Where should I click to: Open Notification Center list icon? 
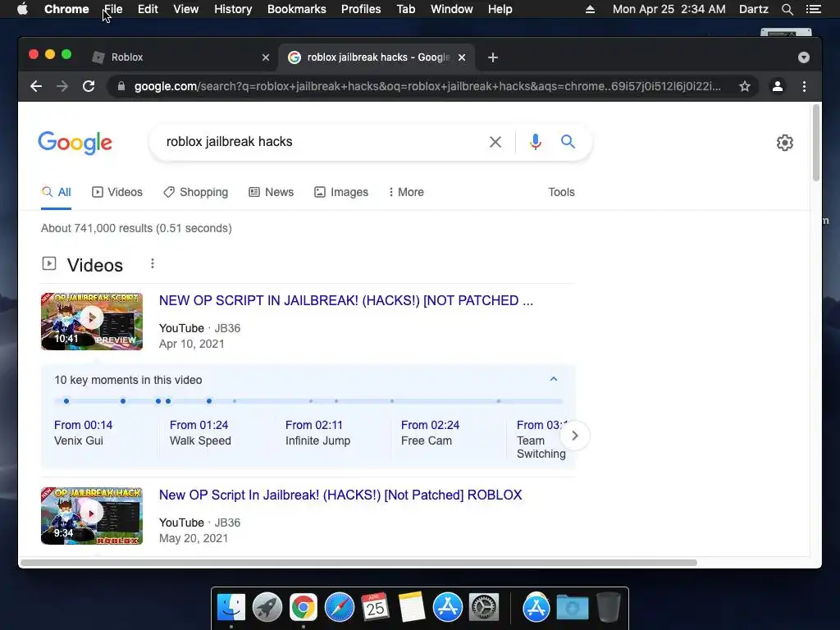click(813, 9)
